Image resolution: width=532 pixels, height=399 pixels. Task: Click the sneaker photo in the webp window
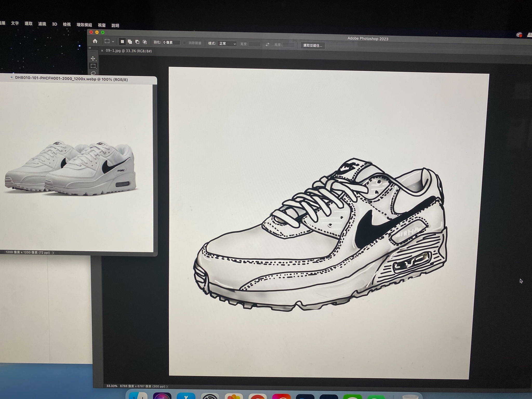(71, 168)
